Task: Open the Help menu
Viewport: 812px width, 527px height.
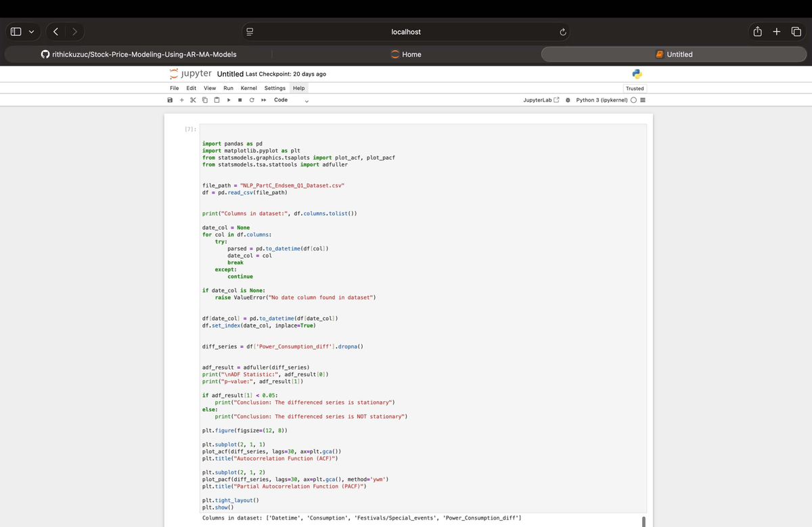Action: click(x=298, y=88)
